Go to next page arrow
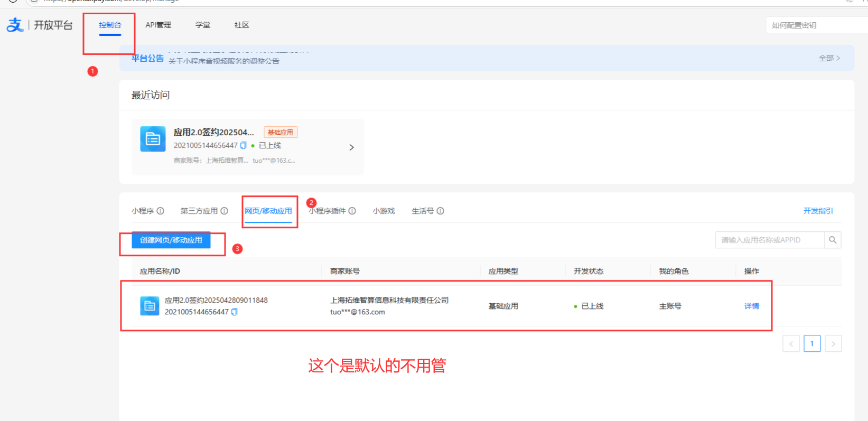Viewport: 868px width, 421px height. coord(833,343)
